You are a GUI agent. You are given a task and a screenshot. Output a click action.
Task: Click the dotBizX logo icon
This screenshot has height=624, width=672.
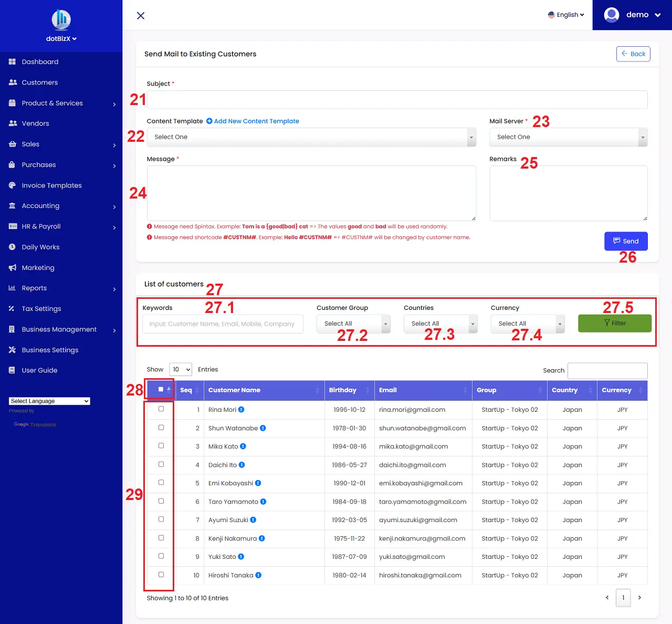click(61, 20)
